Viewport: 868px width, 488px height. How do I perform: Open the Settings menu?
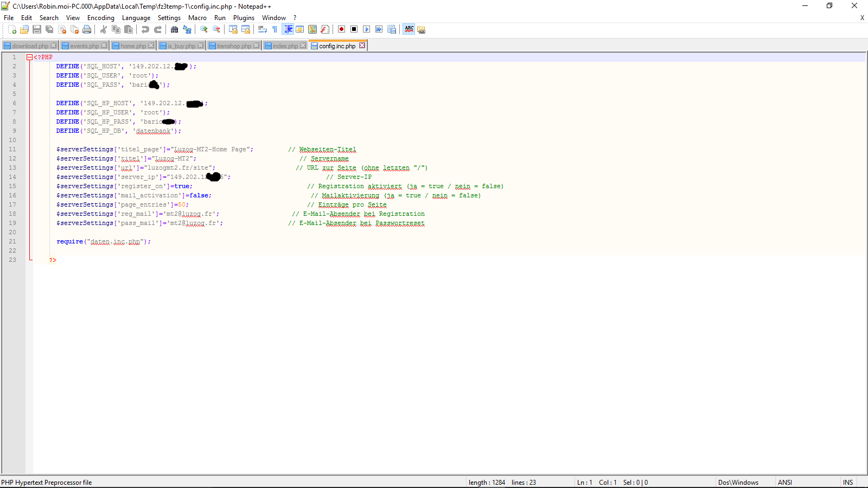pos(169,18)
